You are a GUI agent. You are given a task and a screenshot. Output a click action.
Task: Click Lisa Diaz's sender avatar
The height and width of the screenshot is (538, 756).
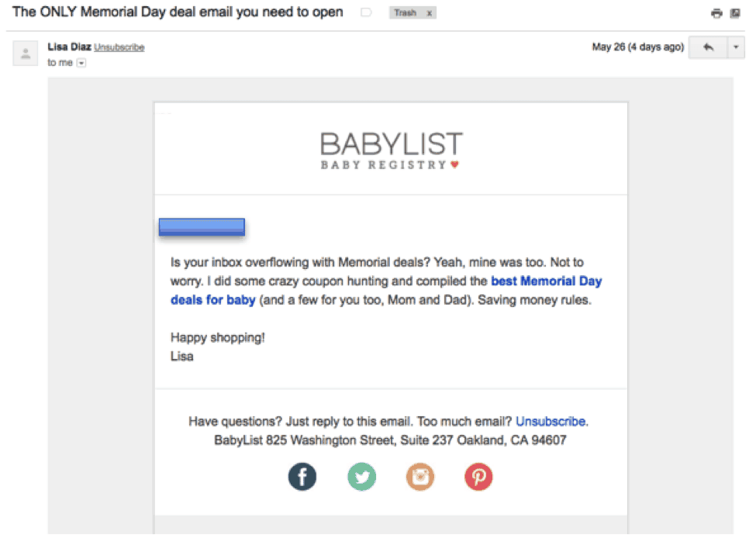click(x=26, y=53)
